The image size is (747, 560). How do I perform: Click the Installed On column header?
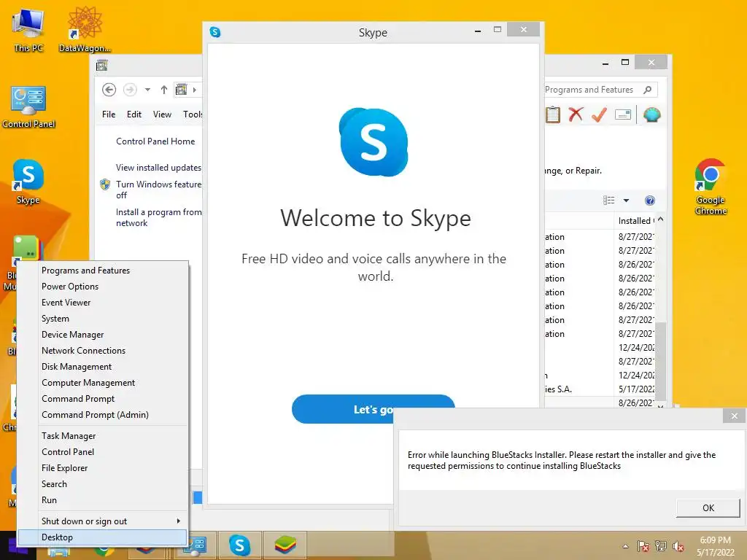coord(636,221)
